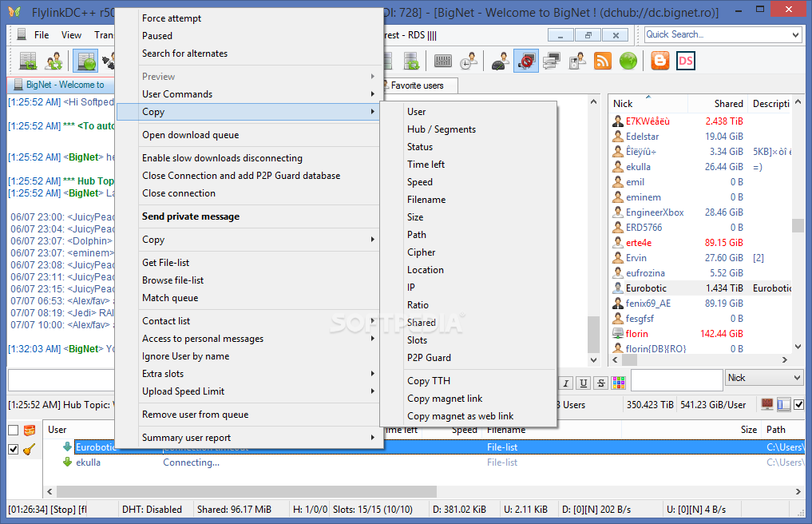Image resolution: width=812 pixels, height=524 pixels.
Task: Click the transfers horizontal scrollbar thumb
Action: [x=247, y=491]
